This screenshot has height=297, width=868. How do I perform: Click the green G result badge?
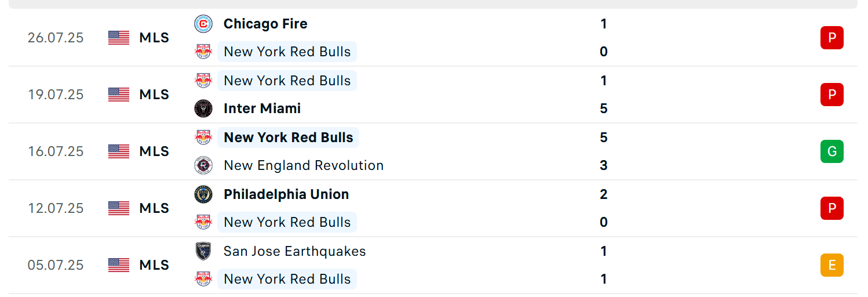[x=832, y=151]
